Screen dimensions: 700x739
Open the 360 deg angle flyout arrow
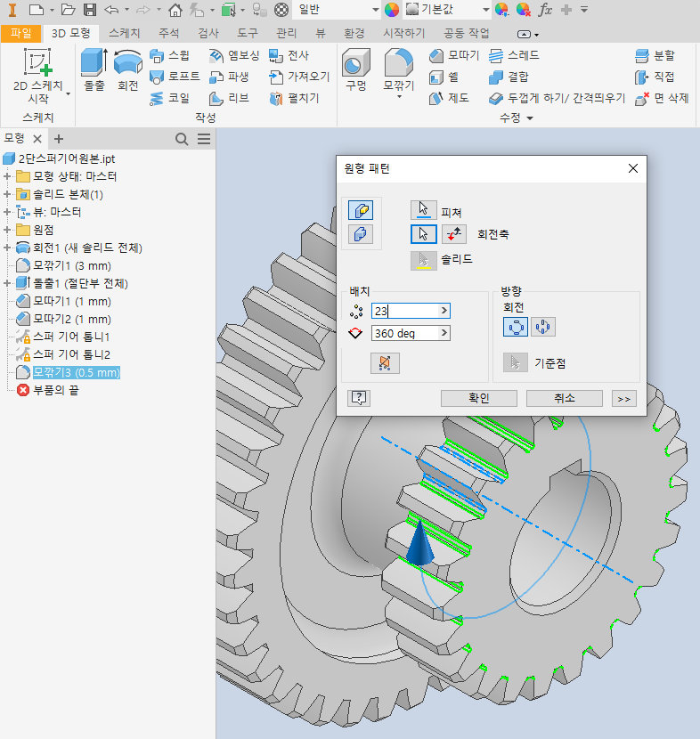[444, 333]
